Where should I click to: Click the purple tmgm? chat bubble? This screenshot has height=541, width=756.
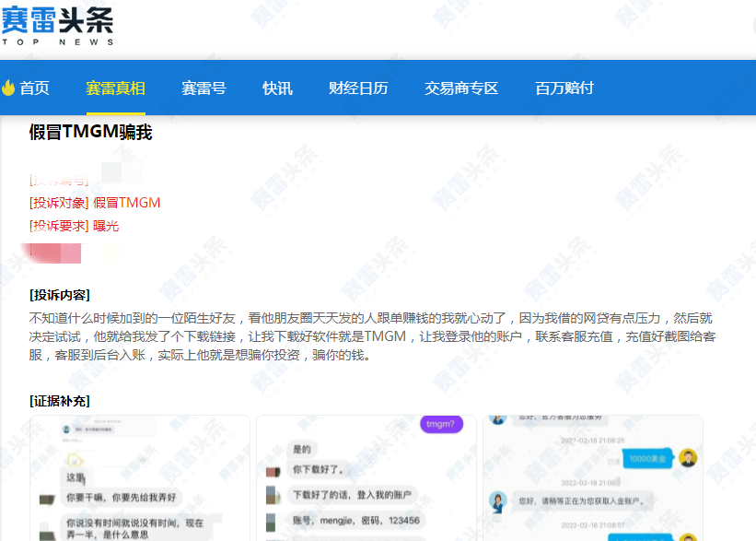[x=441, y=424]
